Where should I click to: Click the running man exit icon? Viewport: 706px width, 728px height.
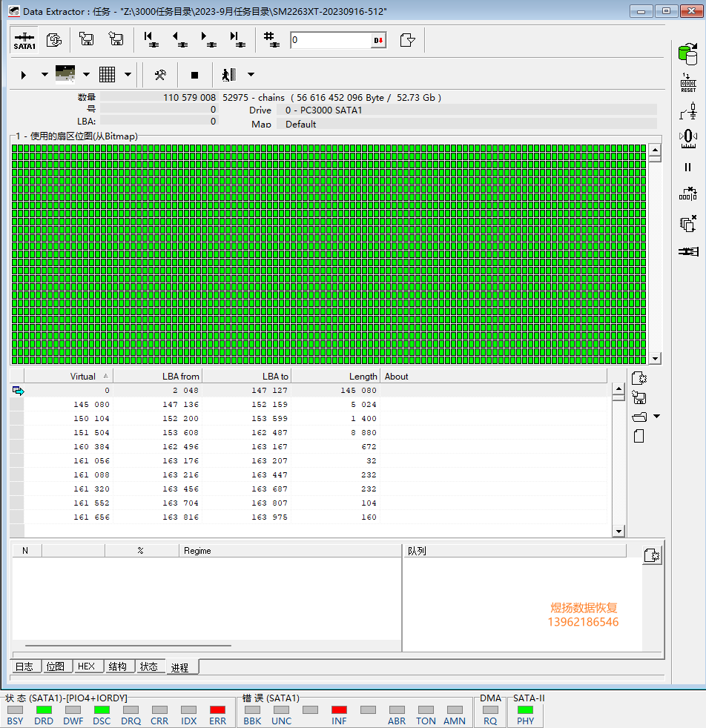tap(229, 74)
